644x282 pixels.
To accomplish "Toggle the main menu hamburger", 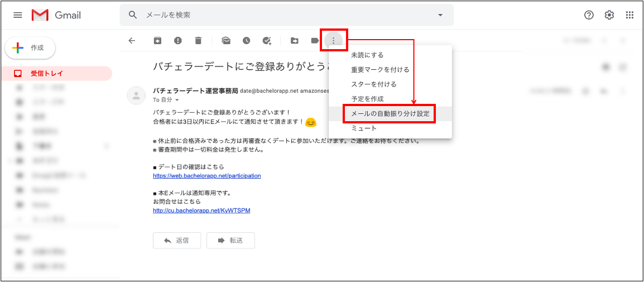I will (18, 15).
